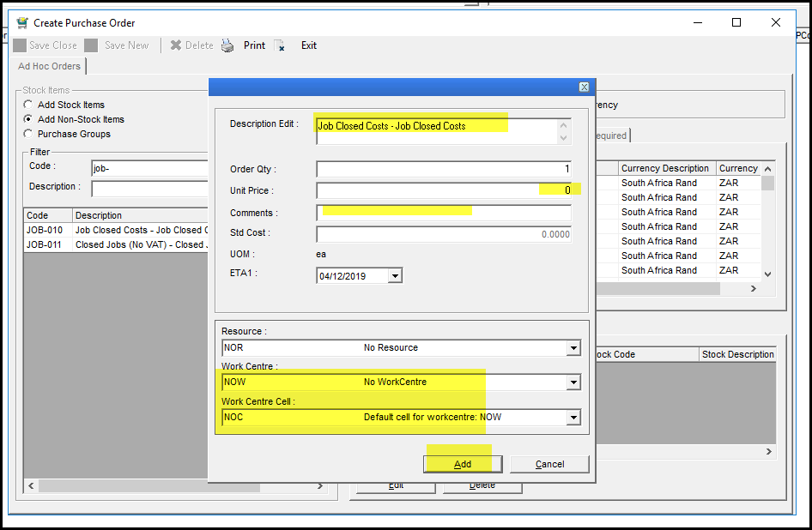The height and width of the screenshot is (530, 812).
Task: Expand the Work Centre Cell dropdown
Action: [573, 418]
